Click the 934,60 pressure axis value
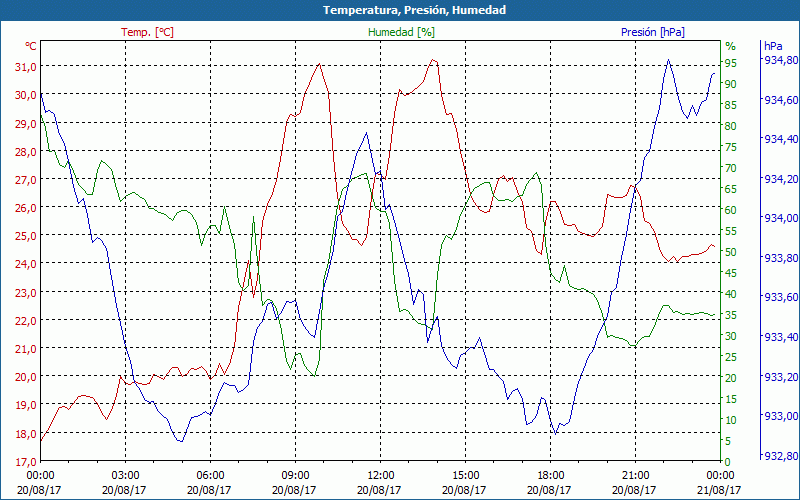 coord(780,100)
